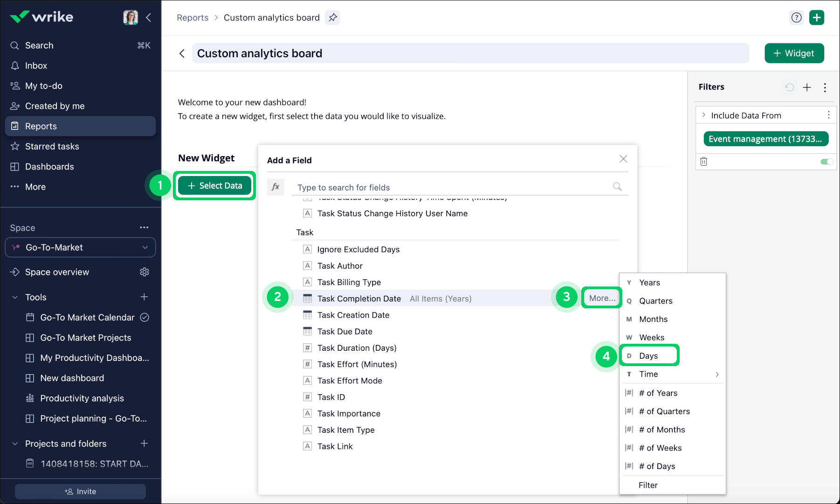Click the green plus create button
Screen dimensions: 840x504
pyautogui.click(x=816, y=18)
